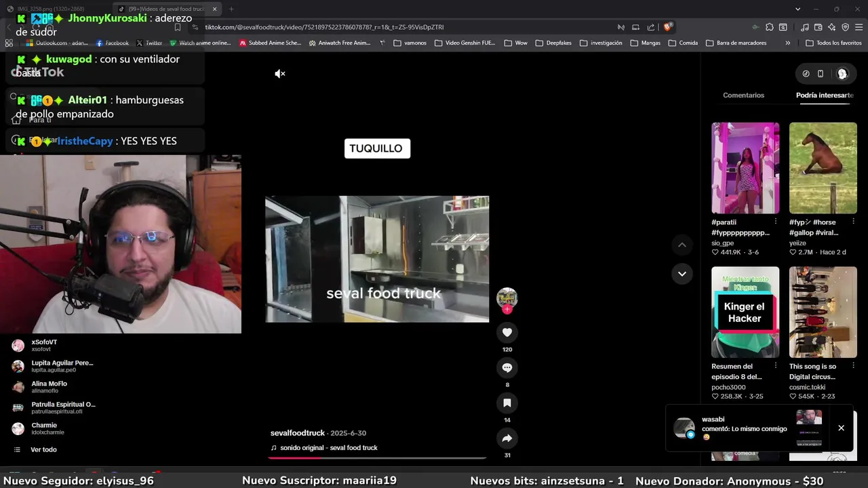The image size is (868, 488).
Task: Open the Digital circus song video
Action: click(823, 312)
